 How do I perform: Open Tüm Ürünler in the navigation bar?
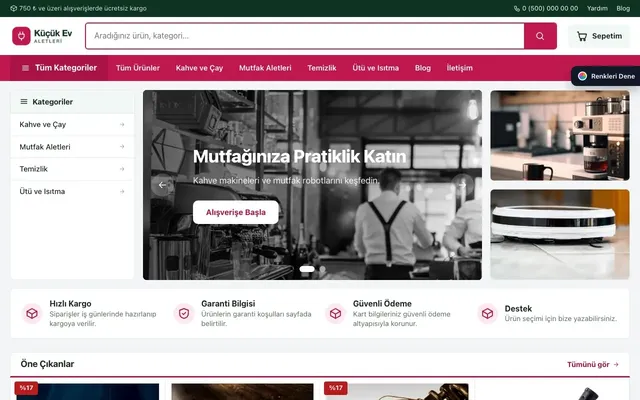click(x=138, y=68)
